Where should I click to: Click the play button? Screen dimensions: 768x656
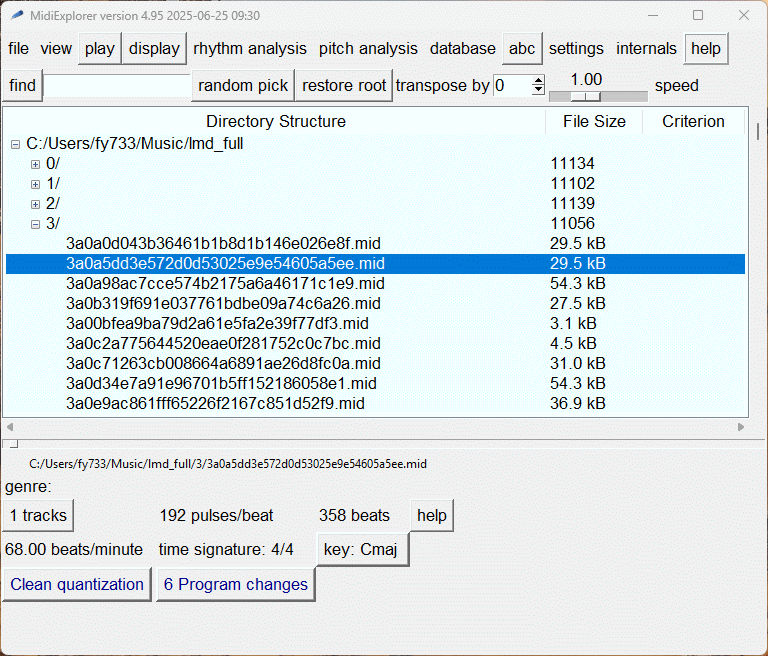[99, 49]
